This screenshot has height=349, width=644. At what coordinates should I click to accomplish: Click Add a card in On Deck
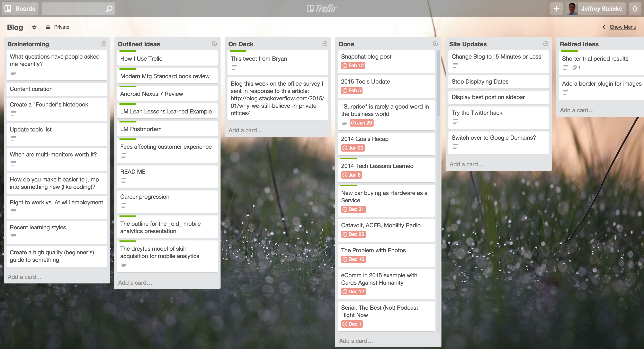245,130
